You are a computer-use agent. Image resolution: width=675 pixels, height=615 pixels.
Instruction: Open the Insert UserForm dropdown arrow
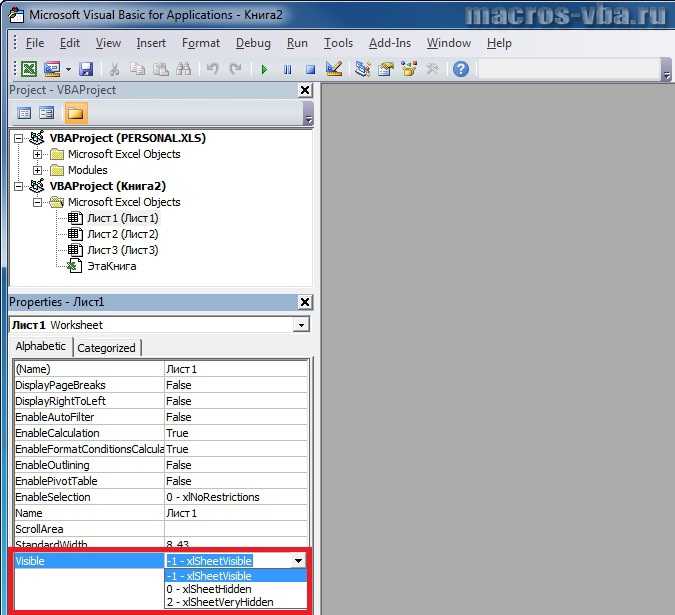[x=68, y=69]
